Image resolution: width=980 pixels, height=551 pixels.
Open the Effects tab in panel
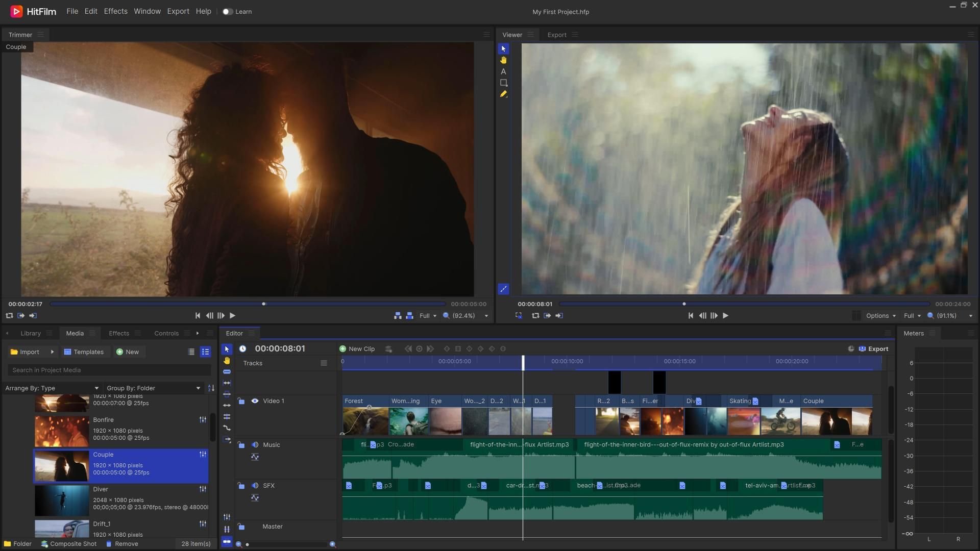[118, 333]
